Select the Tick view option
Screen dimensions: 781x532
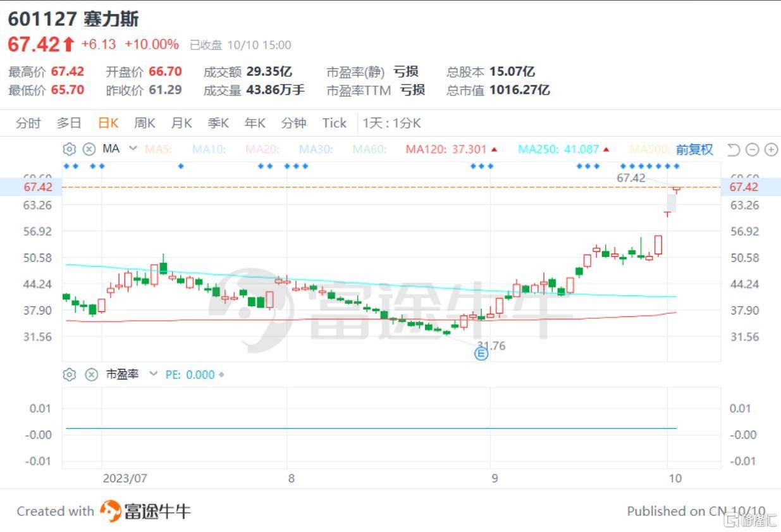tap(333, 123)
